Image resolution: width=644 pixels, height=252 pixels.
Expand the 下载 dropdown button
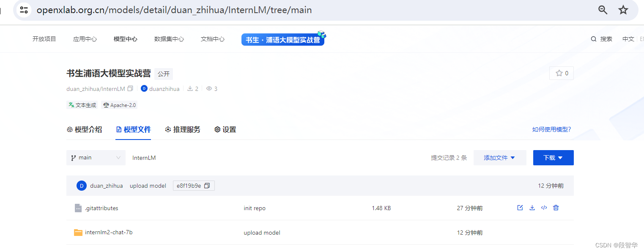(x=554, y=158)
